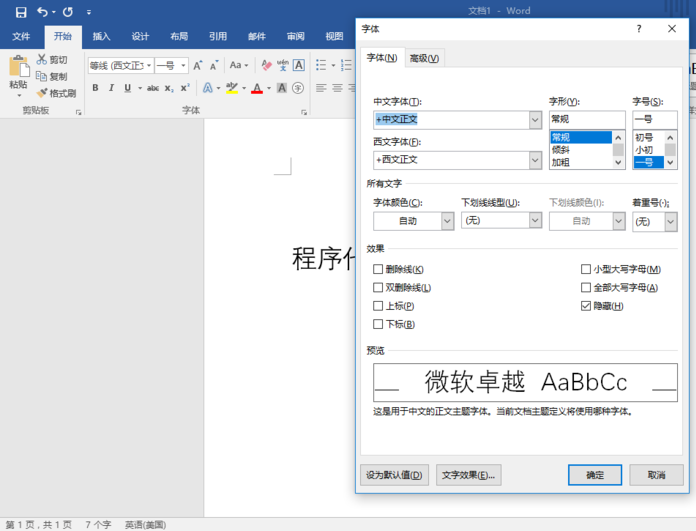
Task: Open the ribbon font size dropdown
Action: coord(183,66)
